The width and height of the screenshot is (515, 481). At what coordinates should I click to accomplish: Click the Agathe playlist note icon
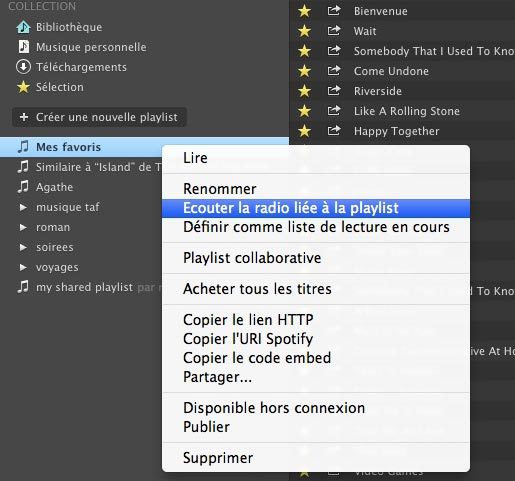tap(23, 187)
